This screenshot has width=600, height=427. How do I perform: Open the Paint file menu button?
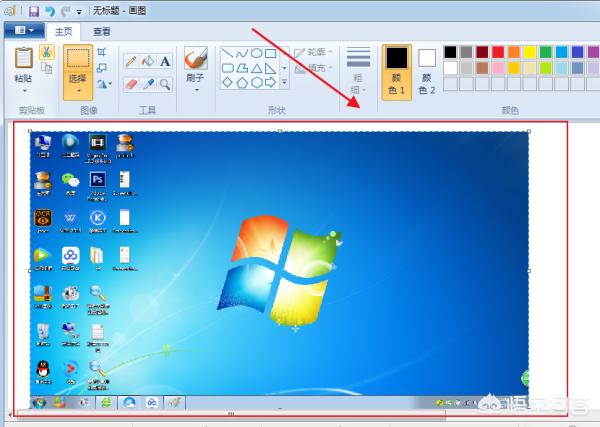pyautogui.click(x=24, y=31)
